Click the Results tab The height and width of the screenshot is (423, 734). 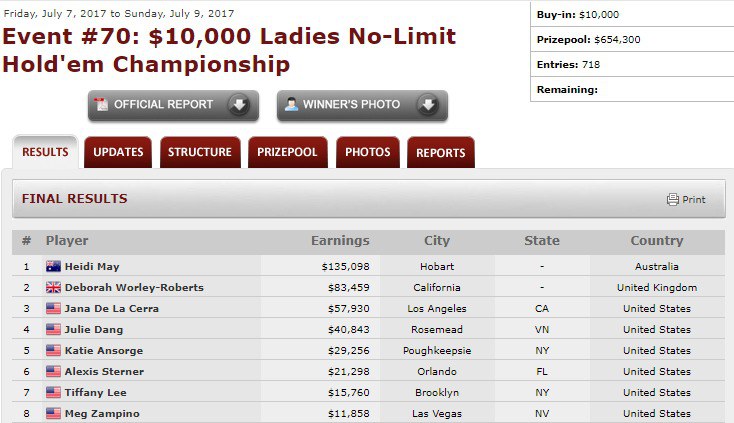pyautogui.click(x=45, y=152)
